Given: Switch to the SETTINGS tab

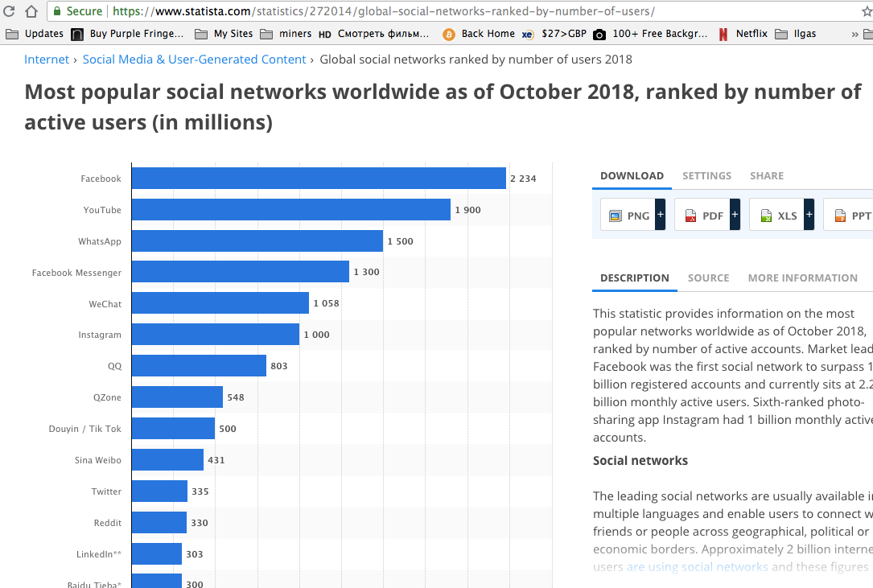Looking at the screenshot, I should 706,175.
